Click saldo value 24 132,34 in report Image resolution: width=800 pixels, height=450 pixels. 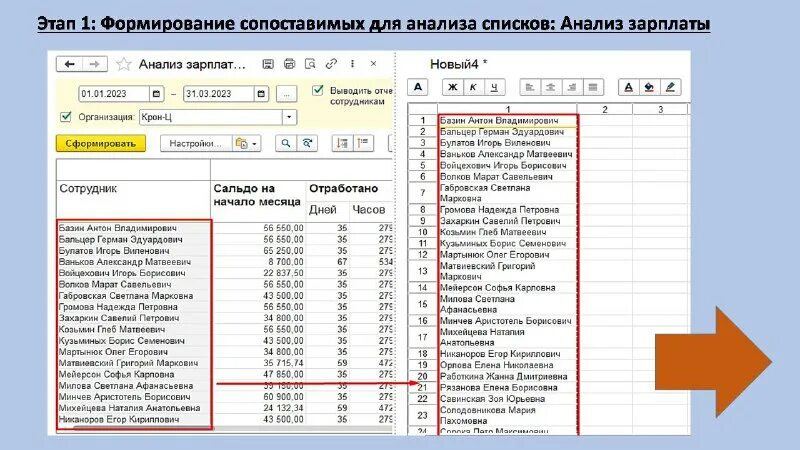pos(283,408)
